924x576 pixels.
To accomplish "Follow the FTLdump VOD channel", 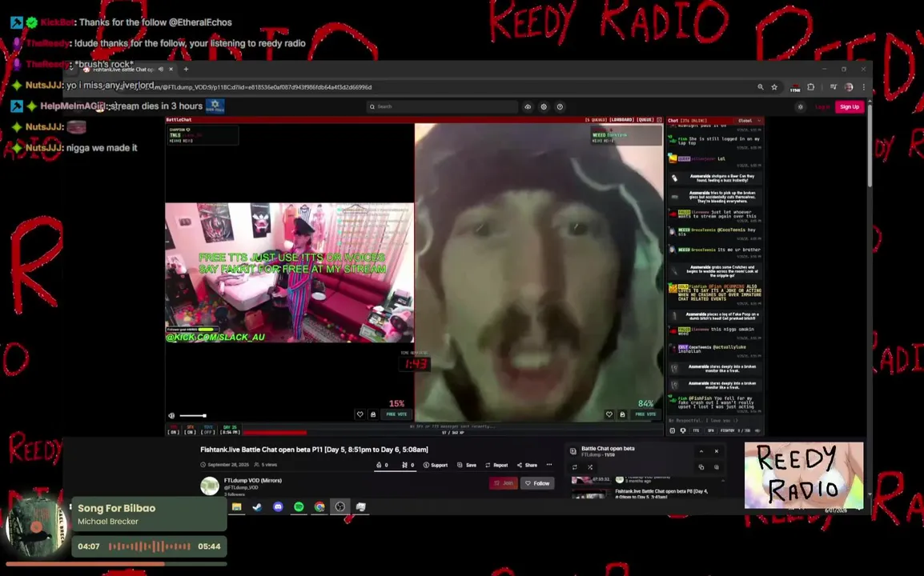I will click(x=536, y=483).
